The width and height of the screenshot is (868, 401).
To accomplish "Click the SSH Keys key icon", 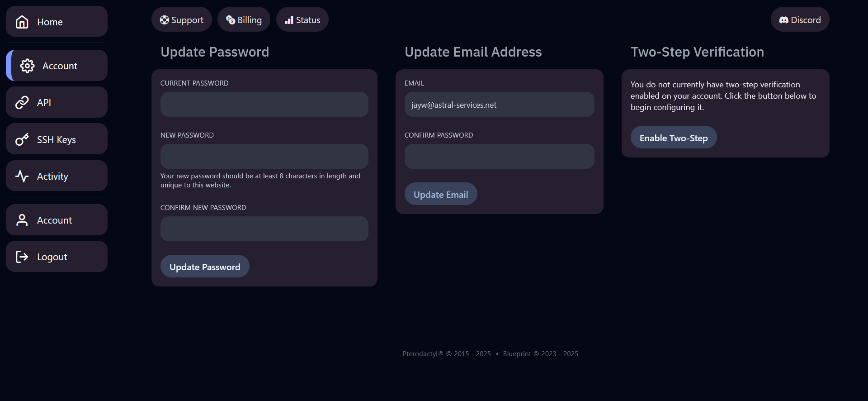I will pyautogui.click(x=22, y=139).
